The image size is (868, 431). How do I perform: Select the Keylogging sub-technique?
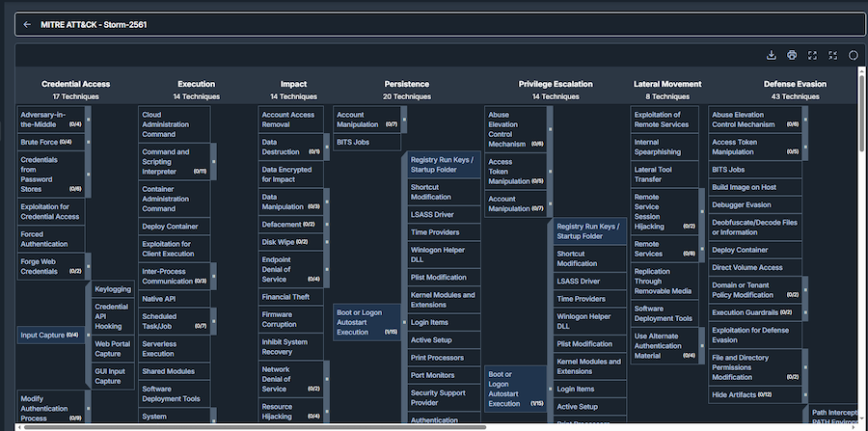pos(113,289)
